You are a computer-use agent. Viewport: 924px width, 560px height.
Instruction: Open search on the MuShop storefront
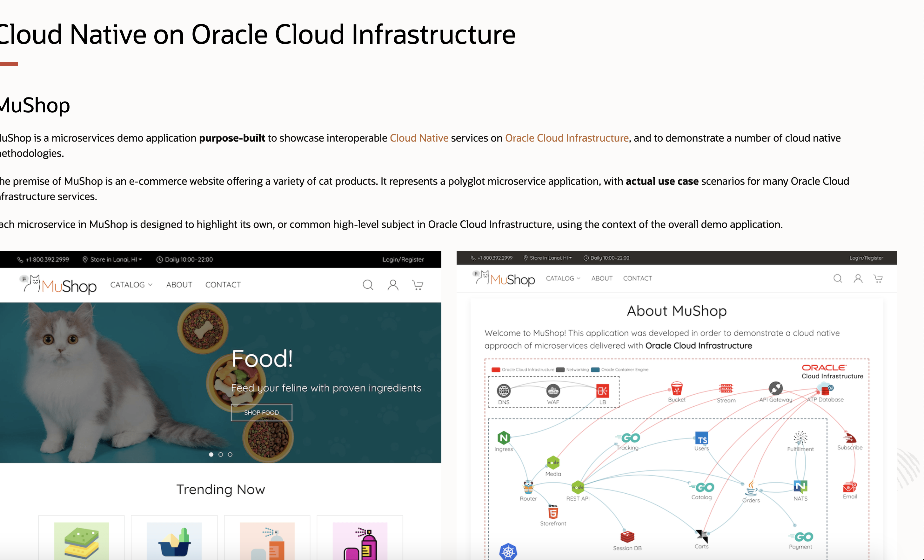[x=368, y=285]
